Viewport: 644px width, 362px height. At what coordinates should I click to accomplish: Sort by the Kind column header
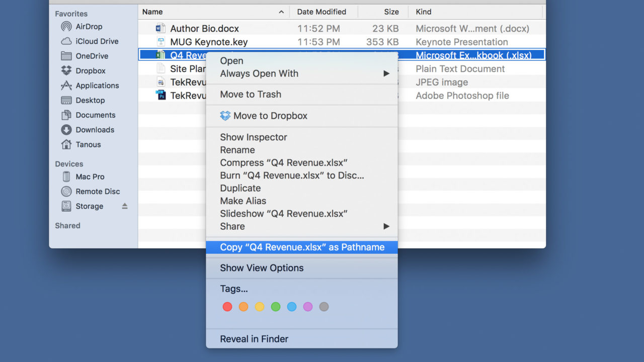click(424, 12)
